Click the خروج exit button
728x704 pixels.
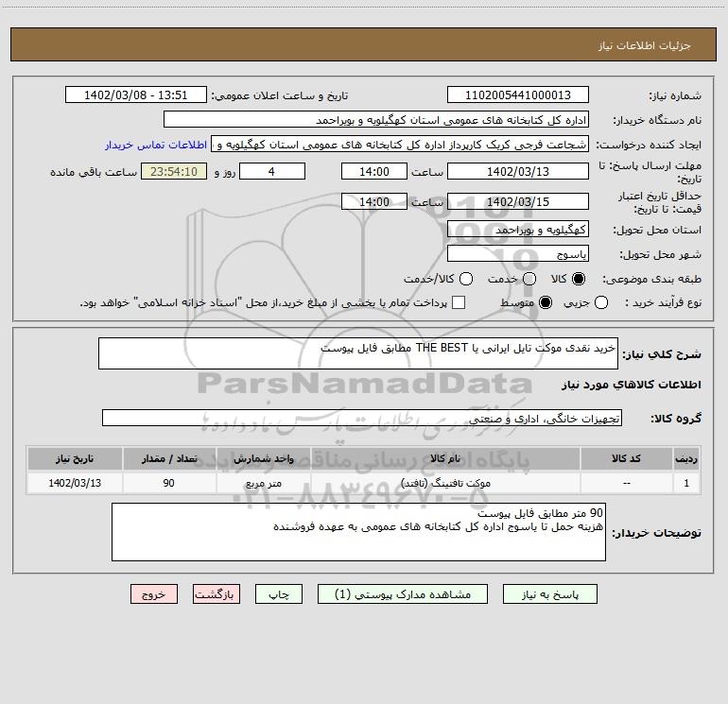154,594
